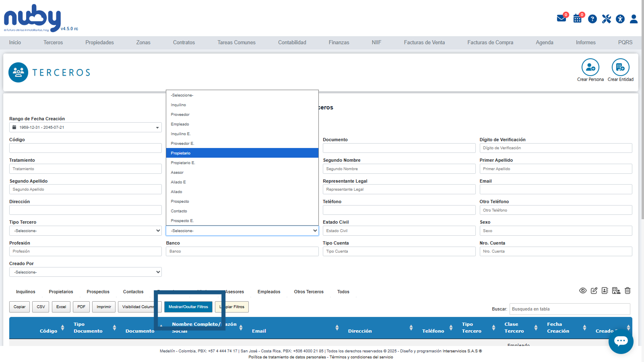Click the Profesión input field
Viewport: 644px width, 362px height.
tap(85, 251)
